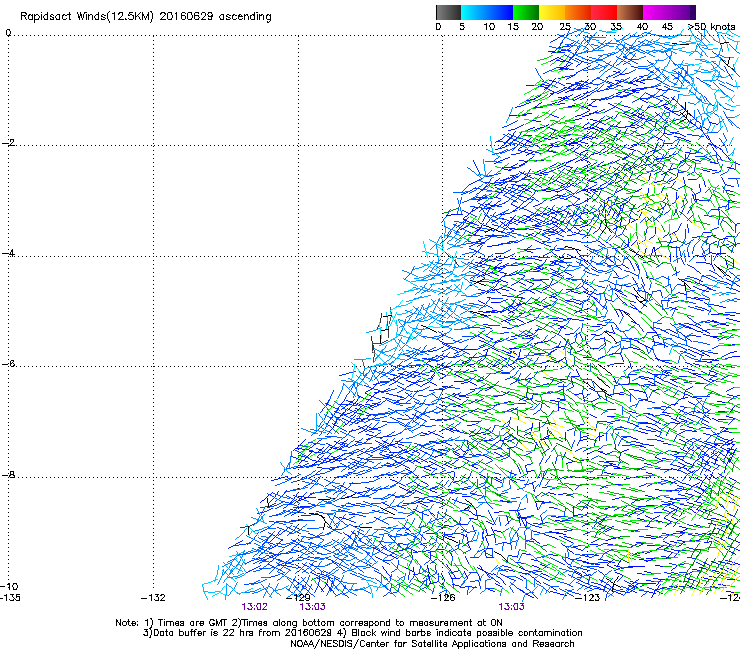Viewport: 740px width, 650px height.
Task: Click the red 30-35 knots legend band
Action: 604,12
